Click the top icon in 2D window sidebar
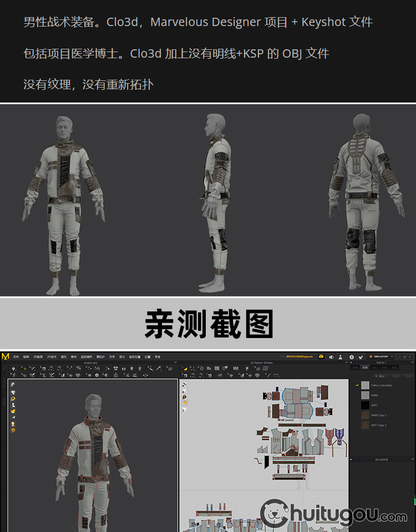This screenshot has width=416, height=532. [184, 385]
